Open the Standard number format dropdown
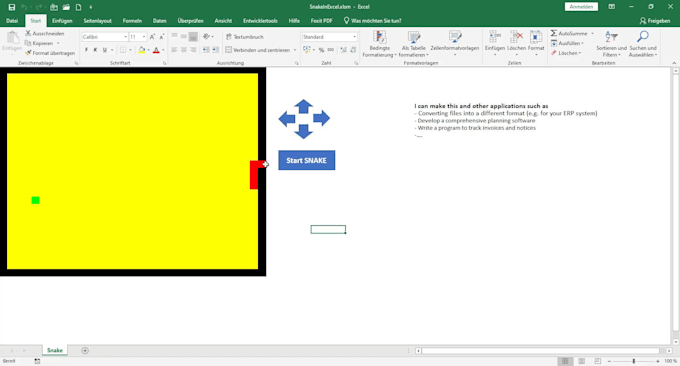 355,37
